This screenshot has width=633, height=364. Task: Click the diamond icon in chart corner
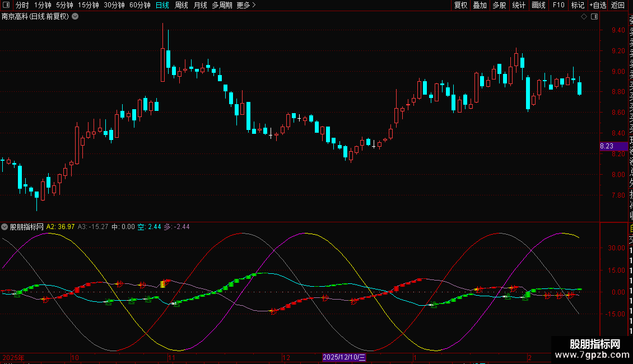pyautogui.click(x=584, y=17)
